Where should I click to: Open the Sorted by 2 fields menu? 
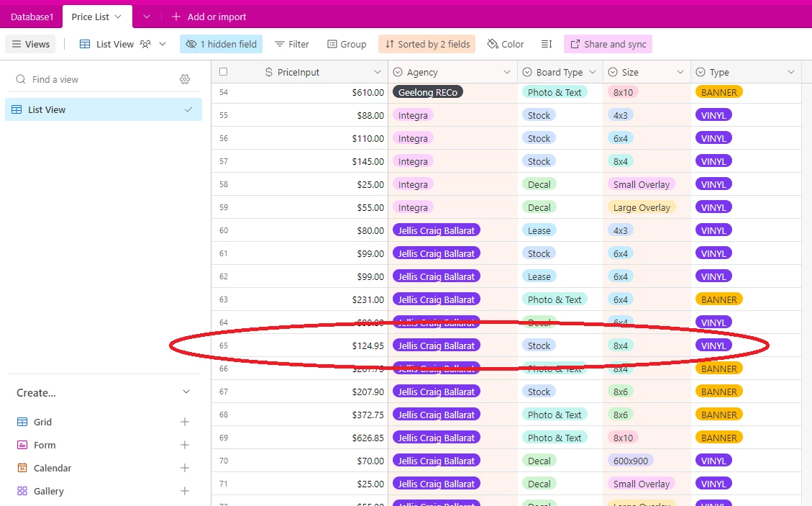(x=427, y=44)
